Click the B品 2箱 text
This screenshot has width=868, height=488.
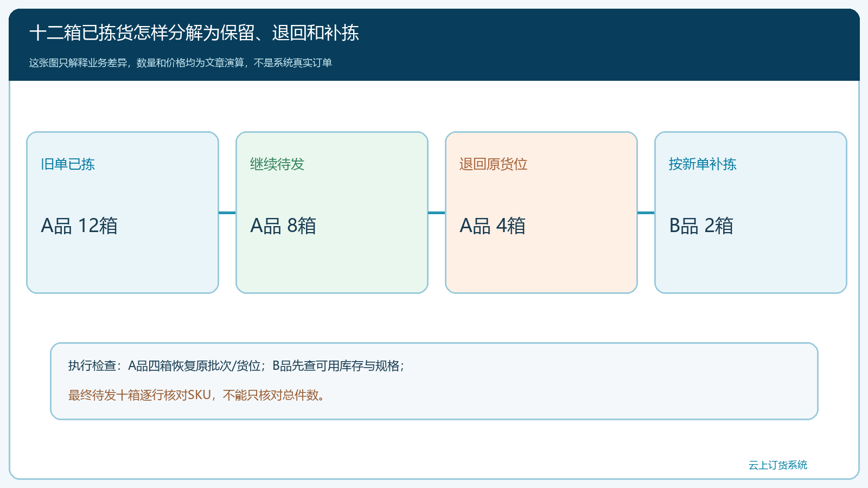click(x=701, y=226)
